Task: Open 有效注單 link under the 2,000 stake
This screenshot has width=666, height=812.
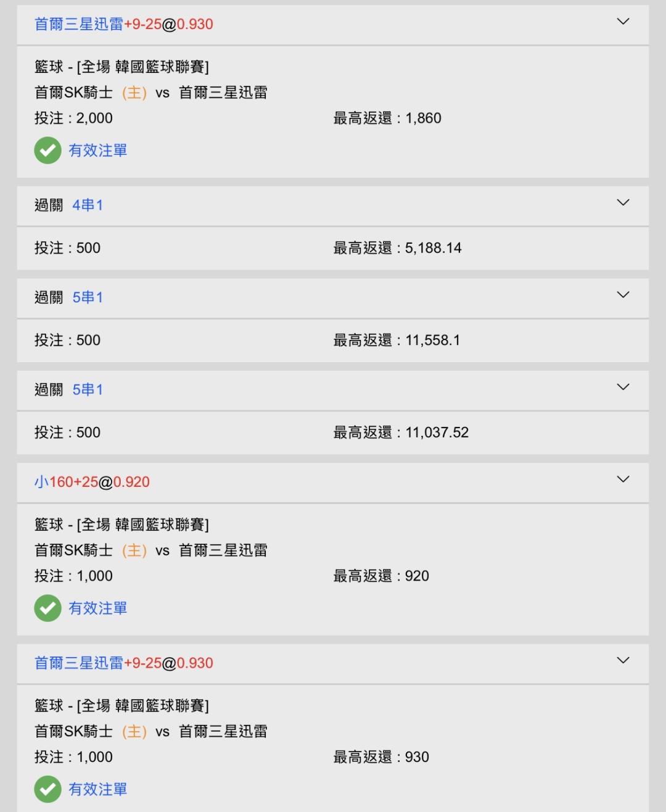Action: [97, 151]
